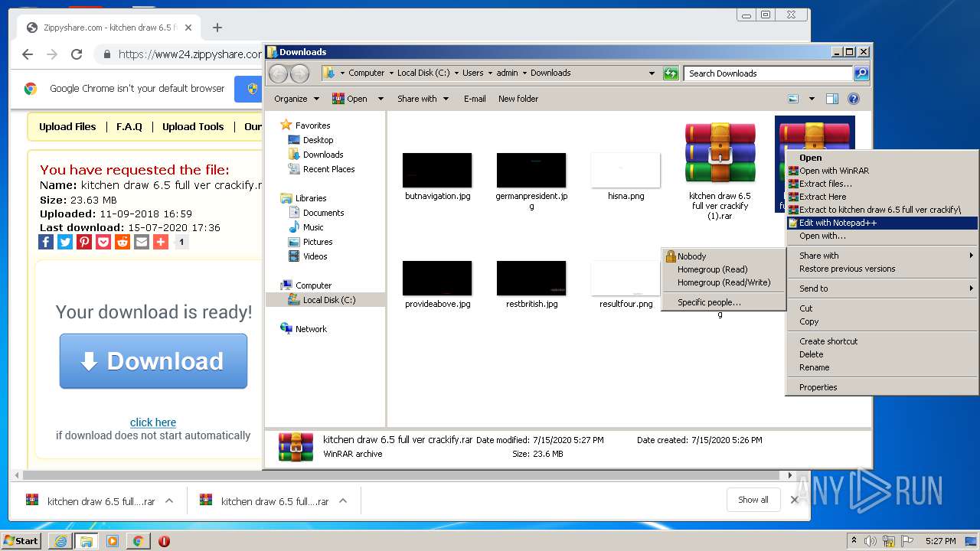Expand Share with submenu in context menu
This screenshot has width=980, height=551.
[882, 256]
